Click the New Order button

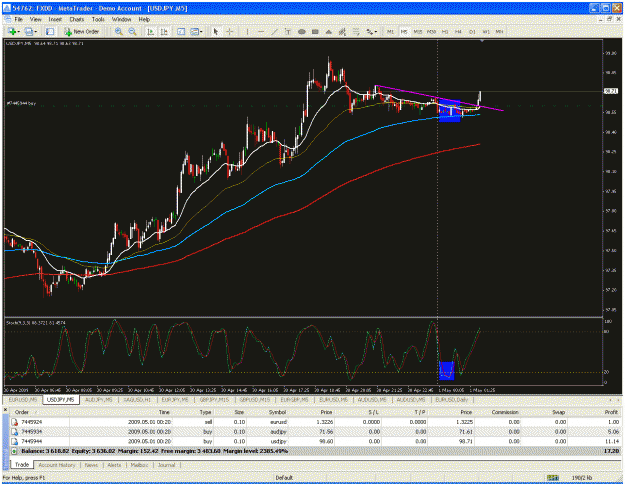tap(81, 31)
